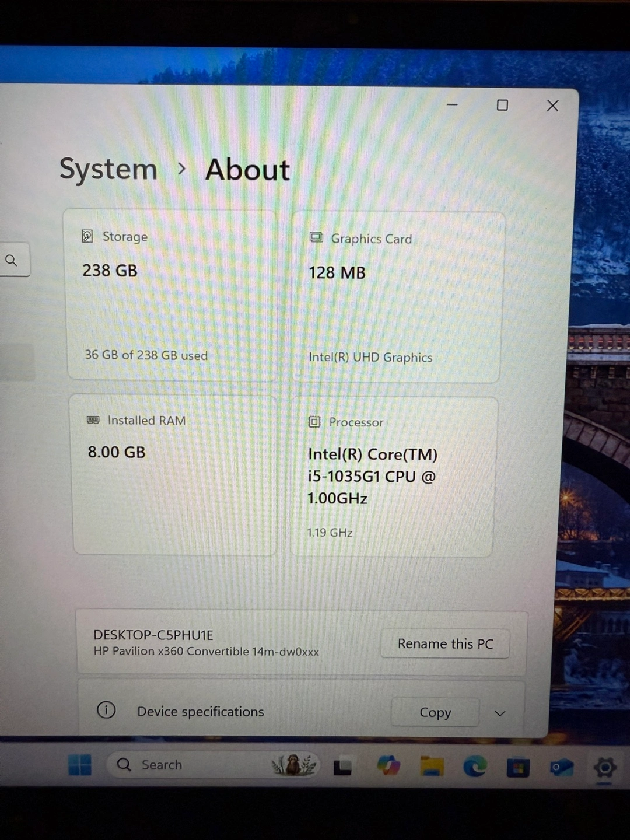Rename this PC
The image size is (630, 840).
445,643
